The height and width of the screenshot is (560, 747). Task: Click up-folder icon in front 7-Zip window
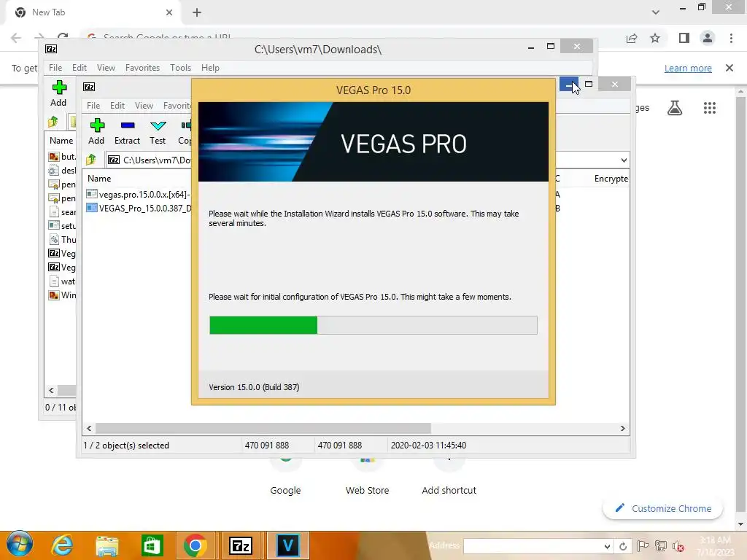tap(91, 160)
